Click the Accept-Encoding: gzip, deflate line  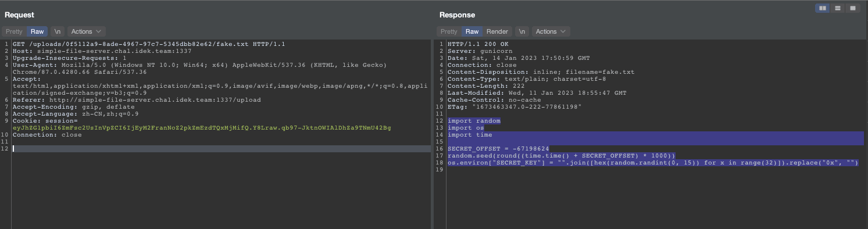pyautogui.click(x=73, y=107)
